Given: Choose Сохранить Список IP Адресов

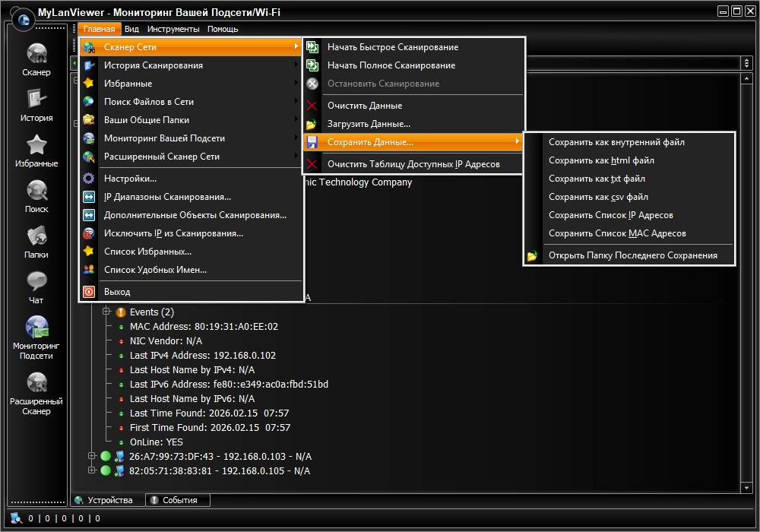Looking at the screenshot, I should click(629, 215).
